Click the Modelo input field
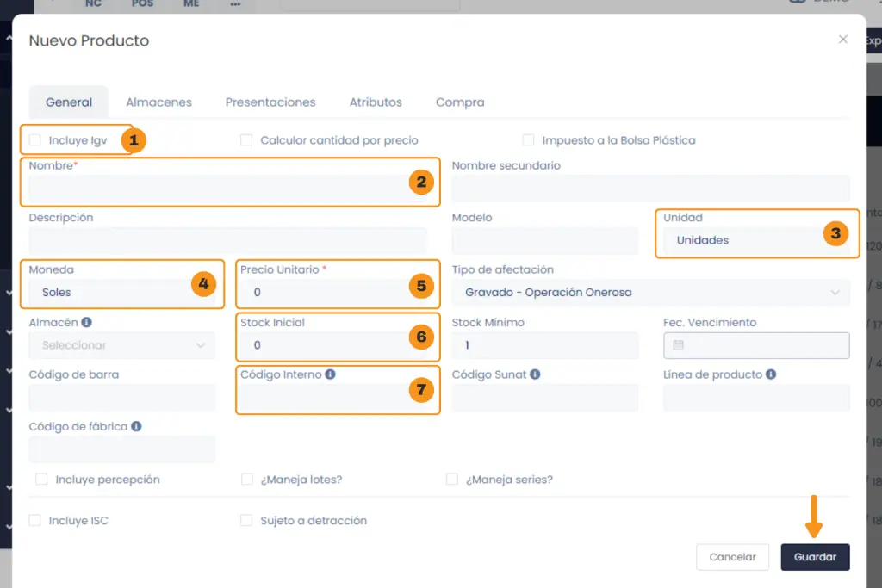 tap(545, 240)
